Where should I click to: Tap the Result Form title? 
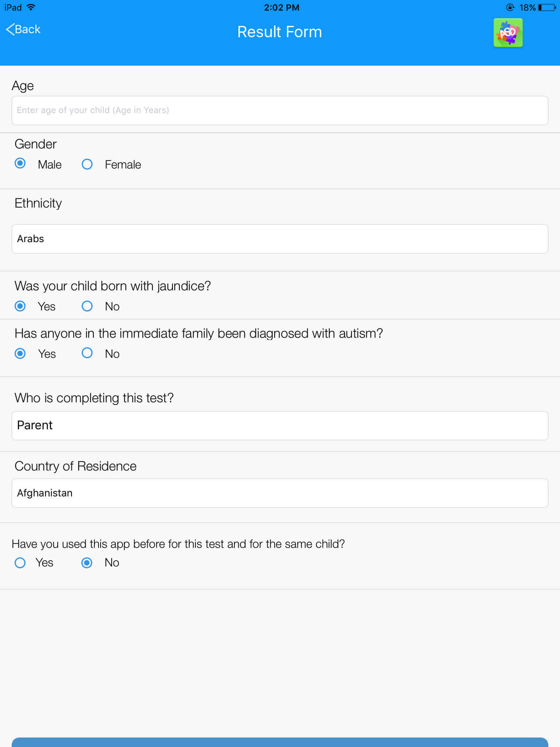280,32
